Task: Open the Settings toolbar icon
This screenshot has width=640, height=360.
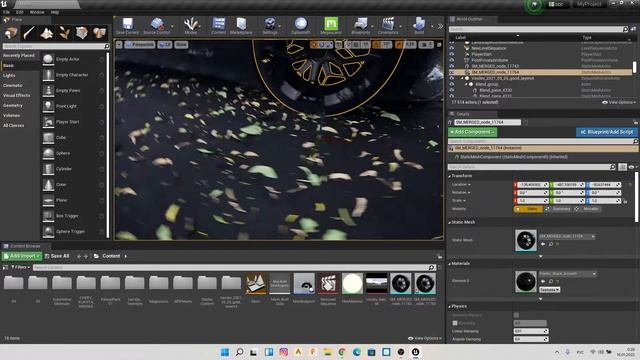Action: click(x=270, y=26)
